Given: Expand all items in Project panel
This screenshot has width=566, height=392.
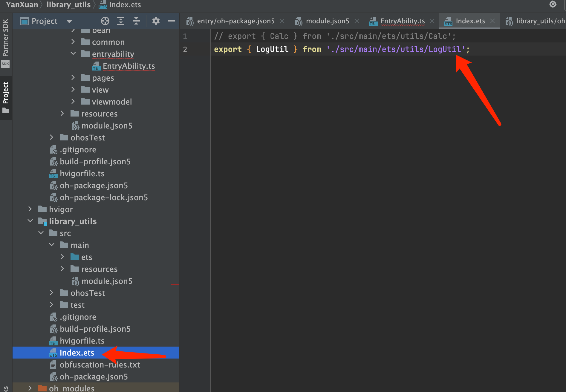Looking at the screenshot, I should point(121,21).
